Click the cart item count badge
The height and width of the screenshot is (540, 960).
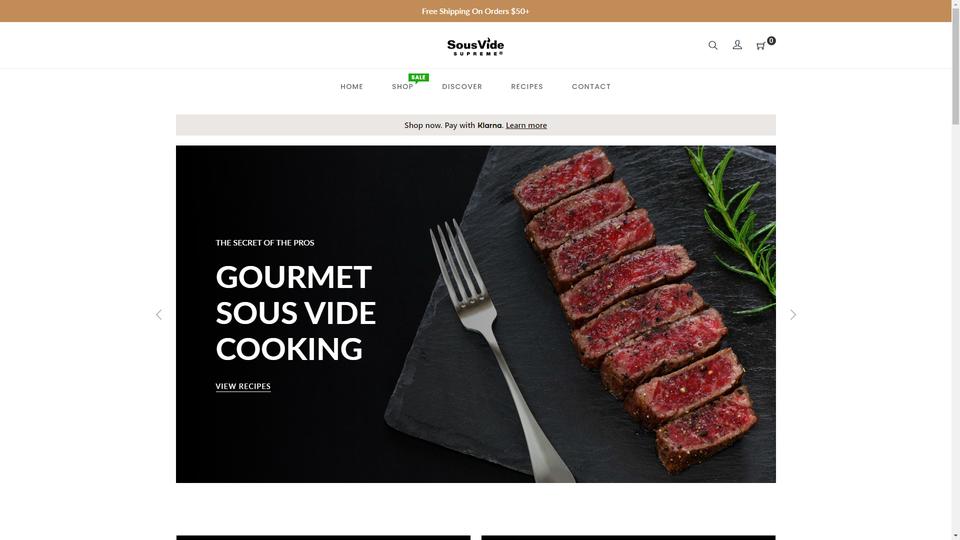[771, 40]
